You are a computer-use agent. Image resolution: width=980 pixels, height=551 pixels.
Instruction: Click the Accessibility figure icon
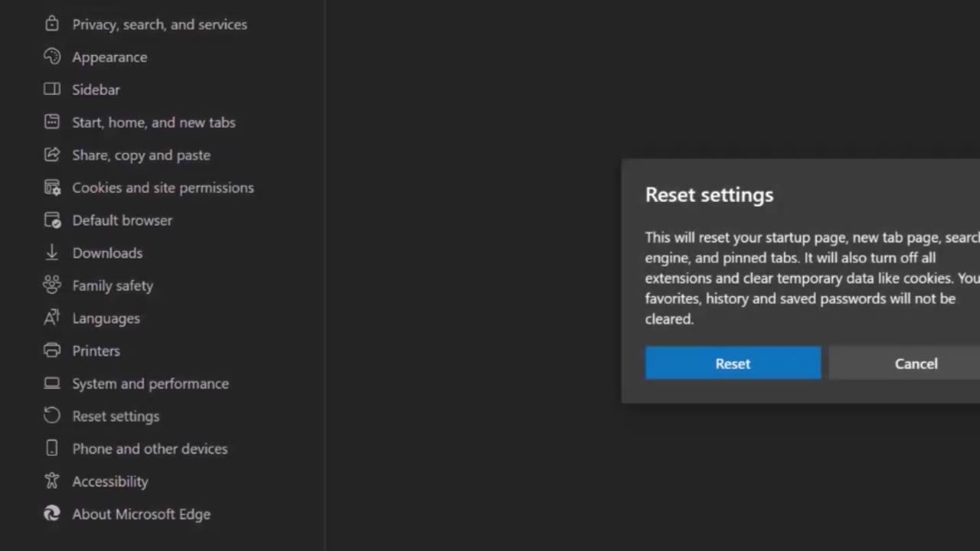pos(52,481)
